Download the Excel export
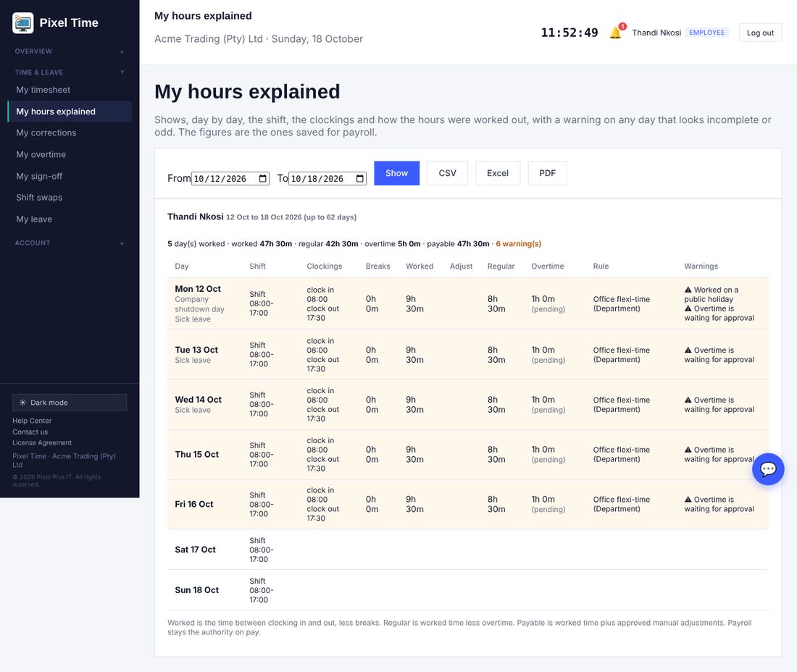797x672 pixels. tap(498, 173)
